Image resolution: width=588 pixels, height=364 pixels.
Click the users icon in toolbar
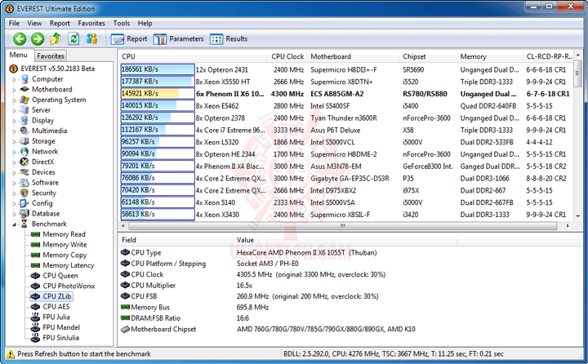tap(91, 38)
